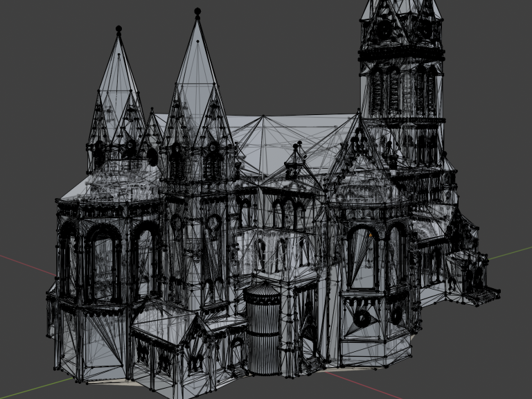This screenshot has height=399, width=532.
Task: Click the round rosette below the right apse
Action: coord(362,318)
